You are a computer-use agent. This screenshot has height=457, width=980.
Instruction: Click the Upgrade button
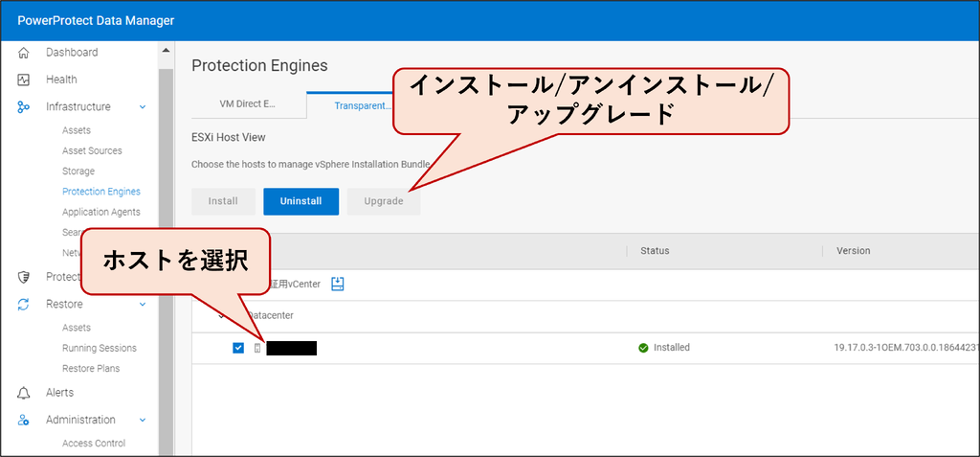click(384, 201)
